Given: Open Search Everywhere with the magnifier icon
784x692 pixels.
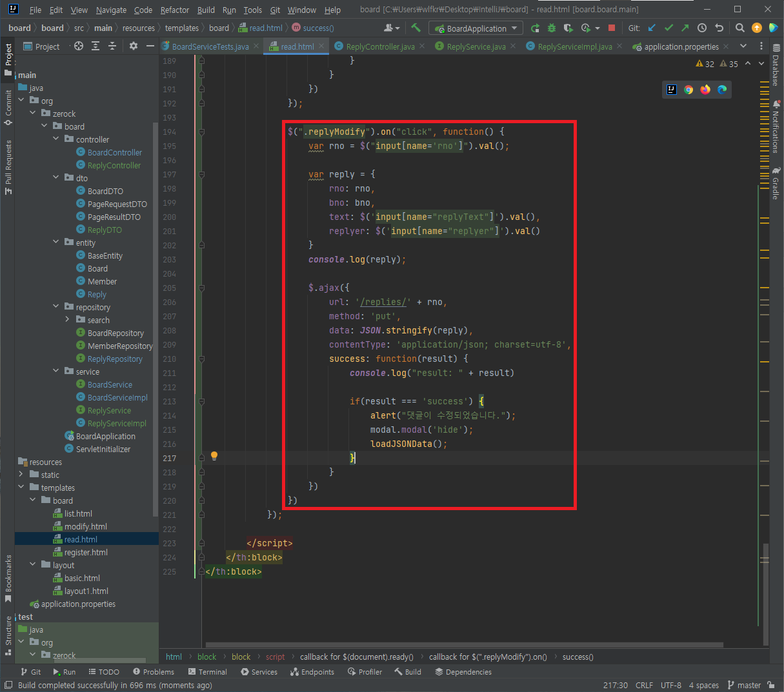Looking at the screenshot, I should pos(740,28).
